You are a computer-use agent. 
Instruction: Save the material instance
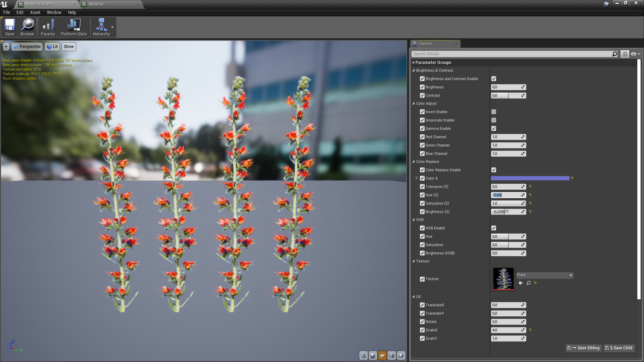[9, 27]
